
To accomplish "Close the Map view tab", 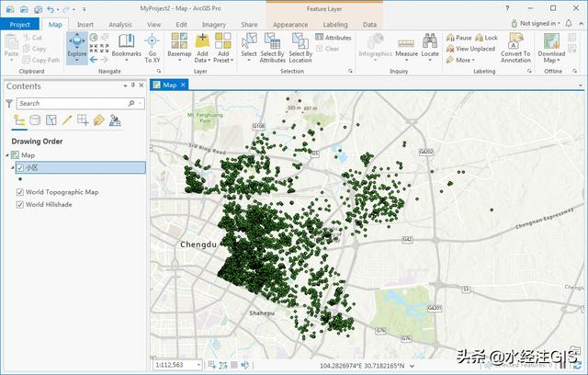I will tap(183, 85).
